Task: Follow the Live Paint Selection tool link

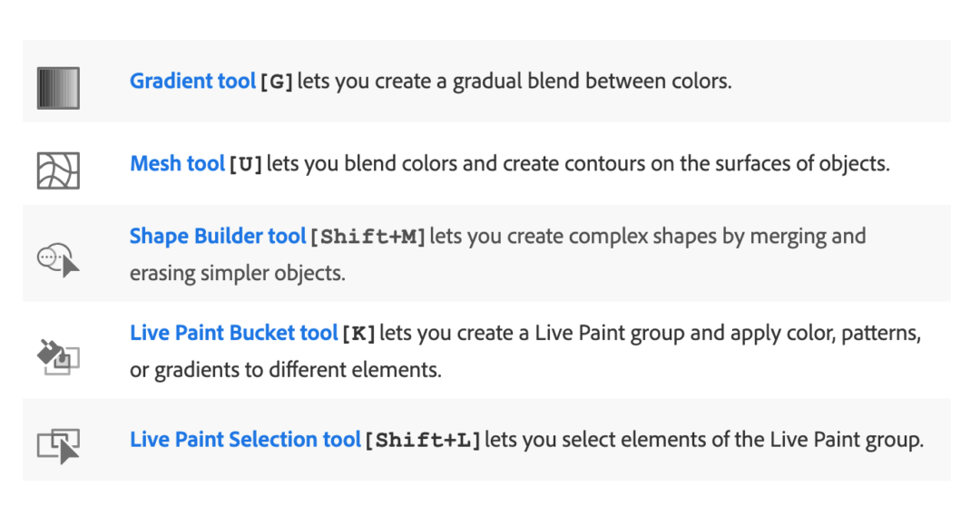Action: 245,440
